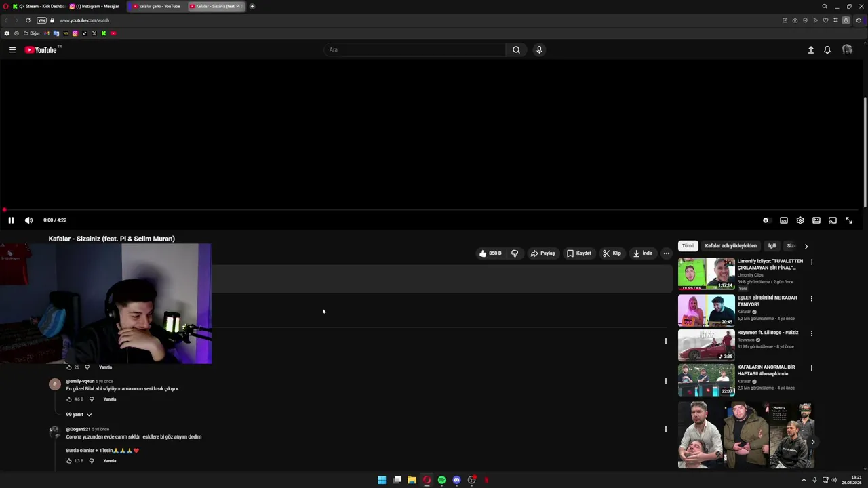Mute the video using the speaker icon
Viewport: 868px width, 488px height.
[x=28, y=220]
